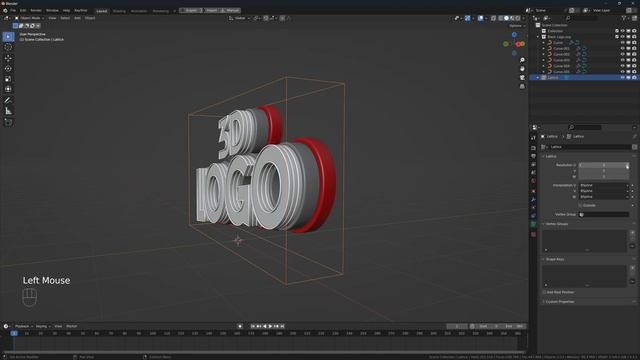Open the Render properties tab
The width and height of the screenshot is (640, 360).
click(533, 148)
